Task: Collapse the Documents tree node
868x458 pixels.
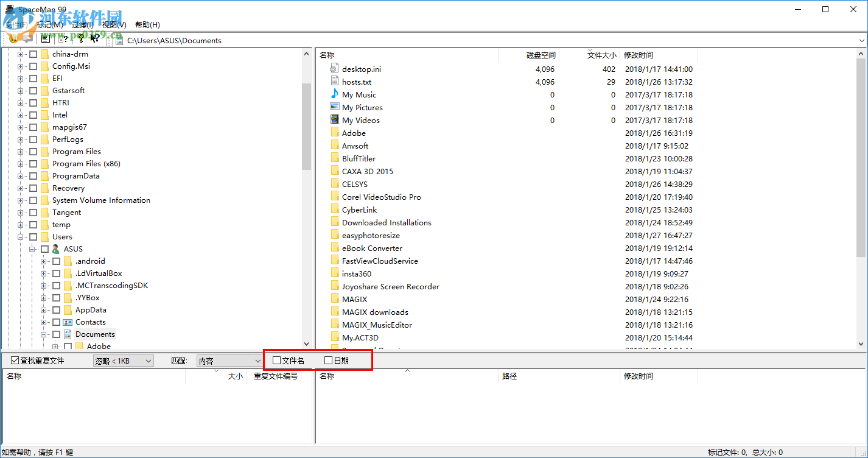Action: point(44,334)
